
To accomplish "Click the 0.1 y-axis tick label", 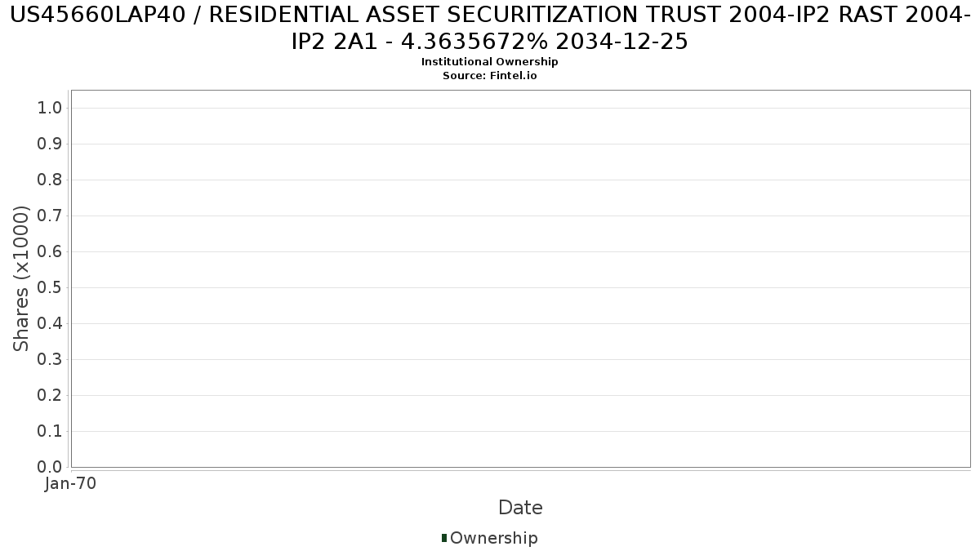I will 50,432.
